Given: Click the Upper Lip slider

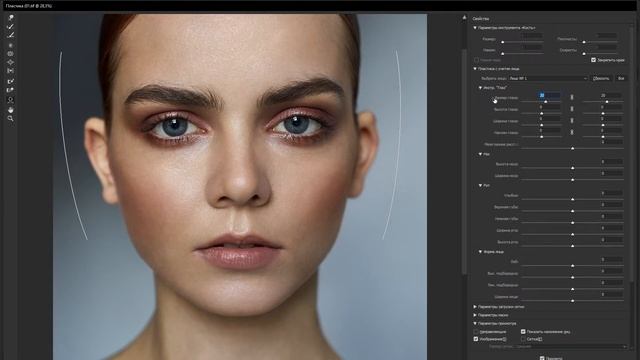Looking at the screenshot, I should pyautogui.click(x=572, y=211).
